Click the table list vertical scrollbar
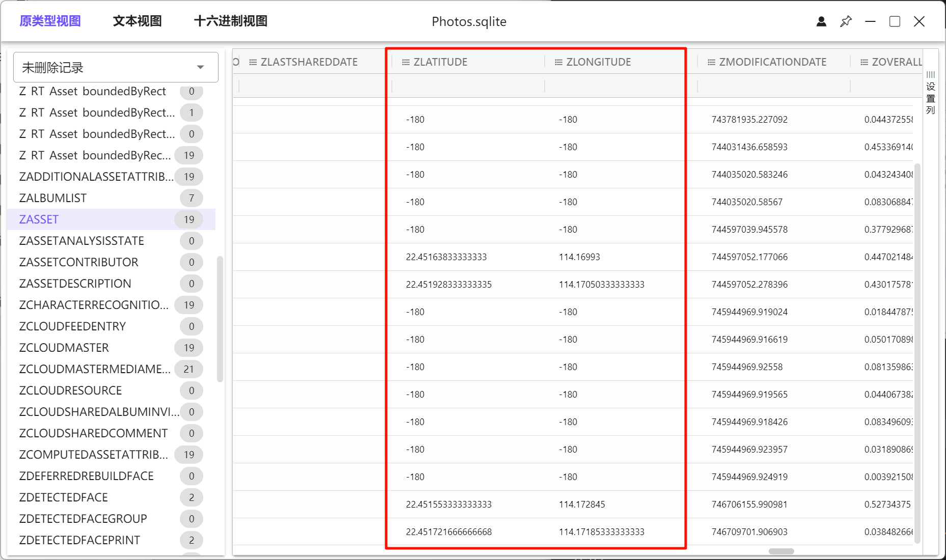946x560 pixels. tap(220, 318)
